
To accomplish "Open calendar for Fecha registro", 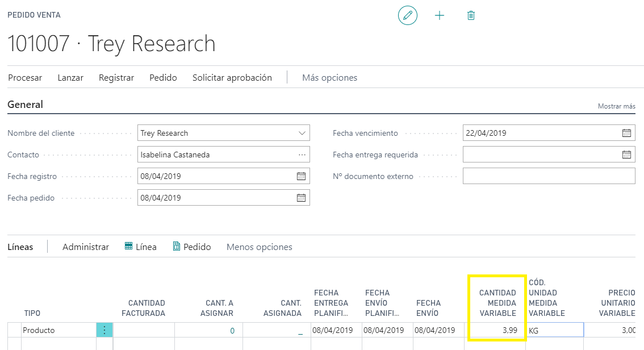I will tap(301, 176).
